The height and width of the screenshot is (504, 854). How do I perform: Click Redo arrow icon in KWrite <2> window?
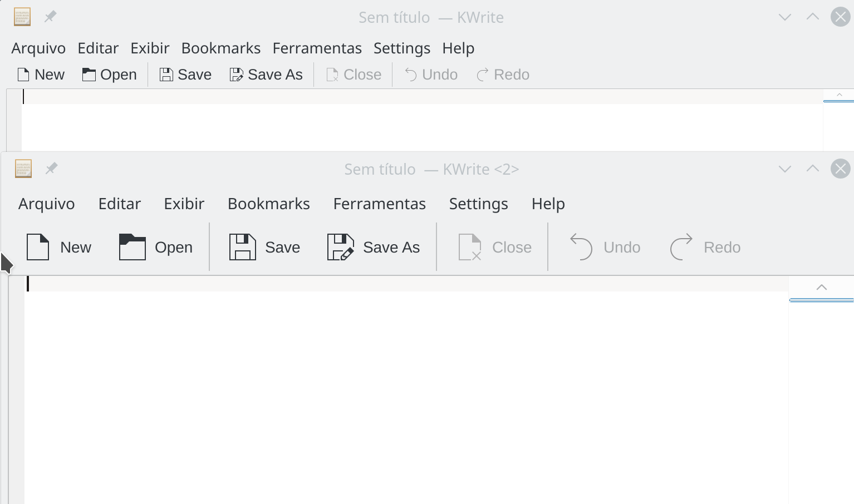(681, 247)
